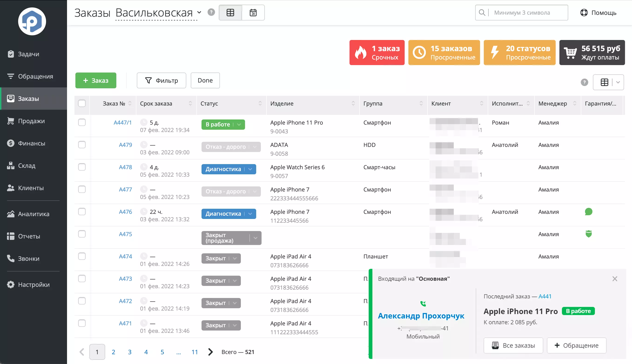Open Задачи in sidebar
This screenshot has height=364, width=632.
[34, 54]
